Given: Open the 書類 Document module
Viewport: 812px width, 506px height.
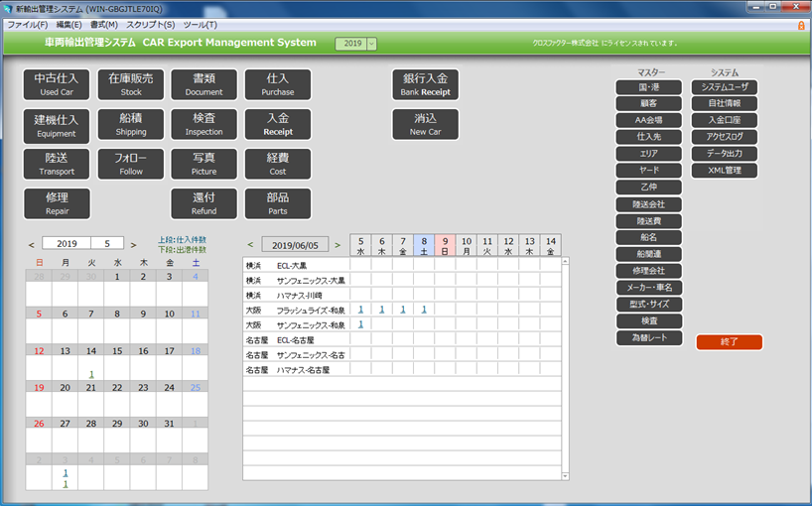Looking at the screenshot, I should (x=204, y=84).
